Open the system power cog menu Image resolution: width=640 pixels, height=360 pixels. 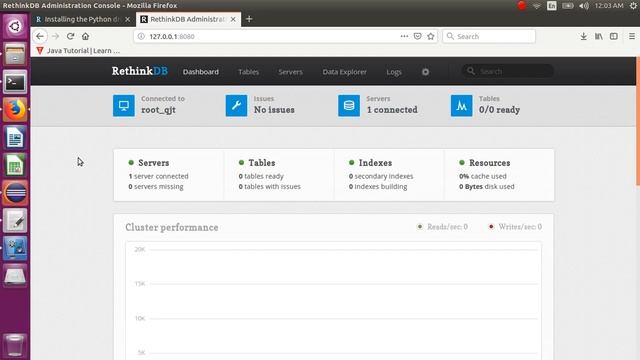pos(633,6)
